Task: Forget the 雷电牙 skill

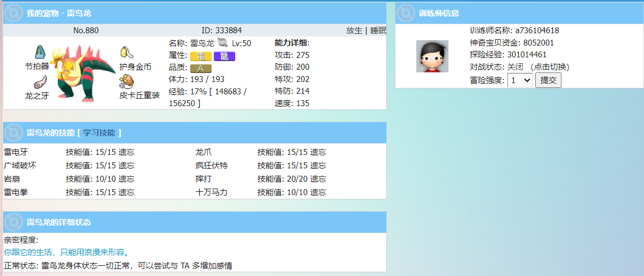Action: [126, 152]
